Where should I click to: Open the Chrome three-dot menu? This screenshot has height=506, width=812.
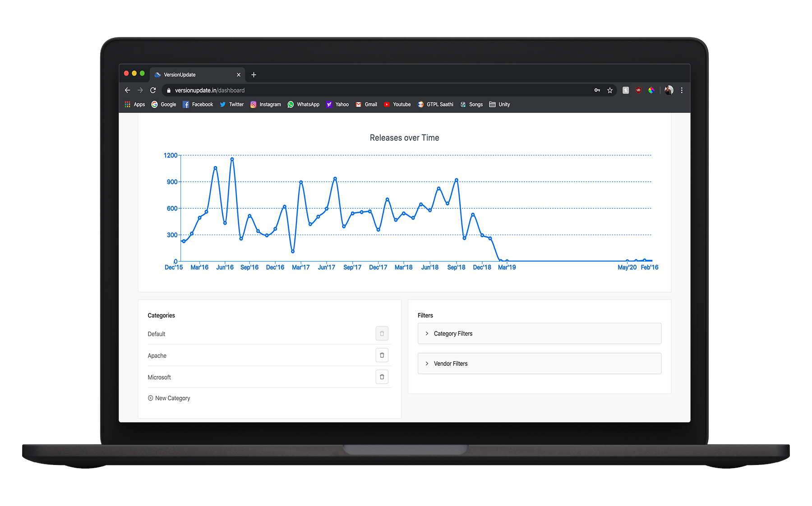click(x=682, y=90)
